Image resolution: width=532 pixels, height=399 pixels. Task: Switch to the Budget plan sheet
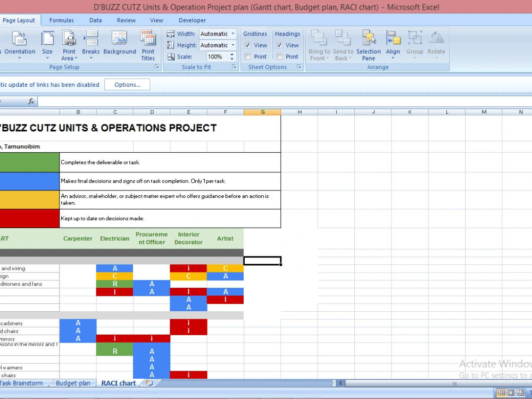pos(73,383)
